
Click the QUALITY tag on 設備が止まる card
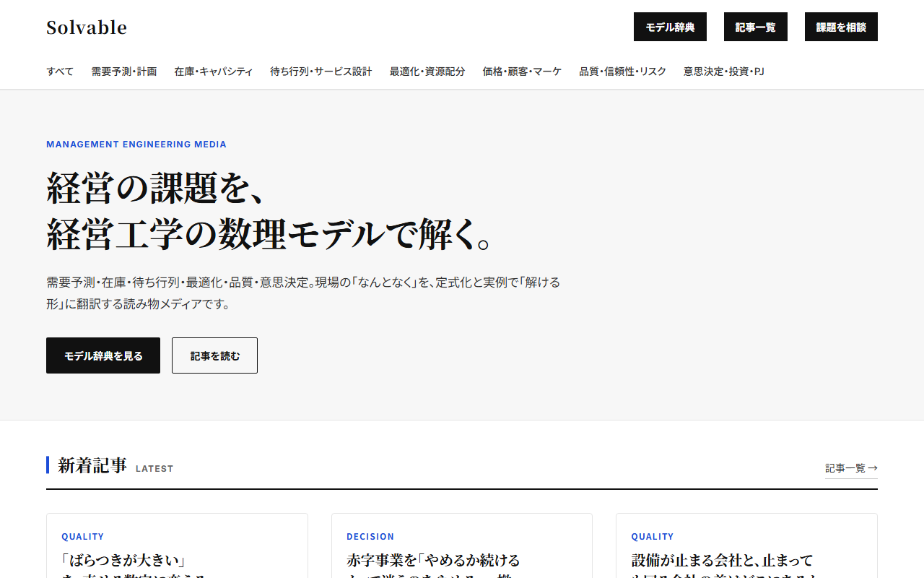point(653,537)
